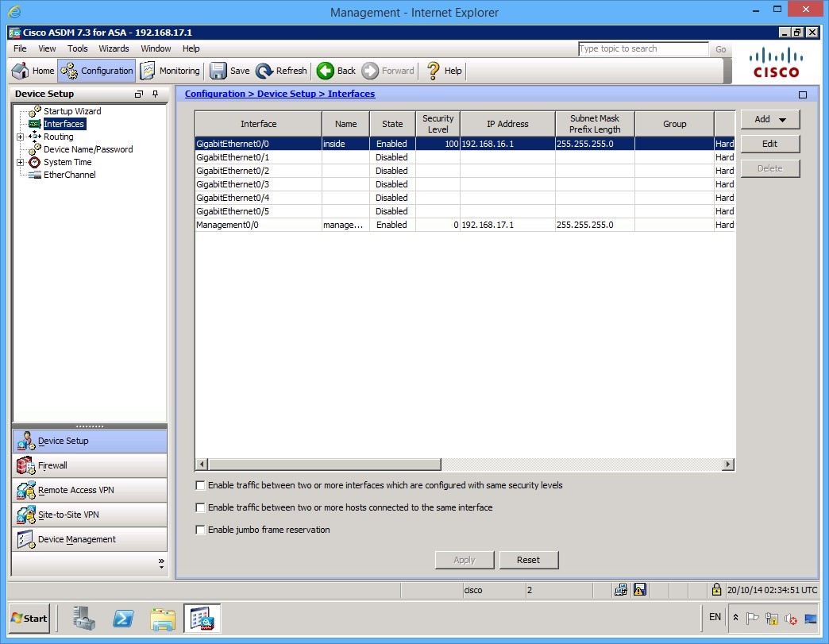The width and height of the screenshot is (829, 644).
Task: Enable traffic between interfaces with same security levels
Action: pyautogui.click(x=200, y=485)
